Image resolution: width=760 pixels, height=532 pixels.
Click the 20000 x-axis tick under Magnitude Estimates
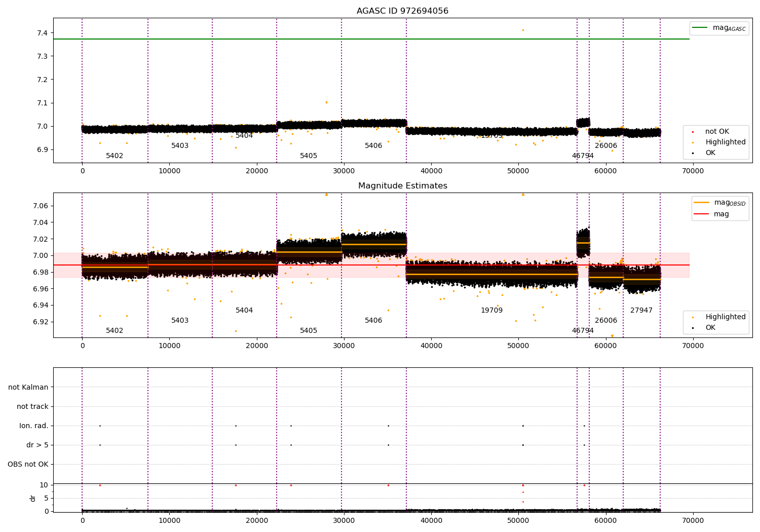pos(257,346)
